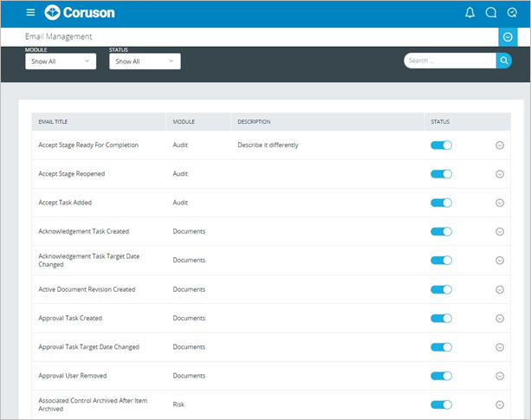This screenshot has width=531, height=420.
Task: Toggle status for Approval User Removed
Action: pyautogui.click(x=441, y=376)
